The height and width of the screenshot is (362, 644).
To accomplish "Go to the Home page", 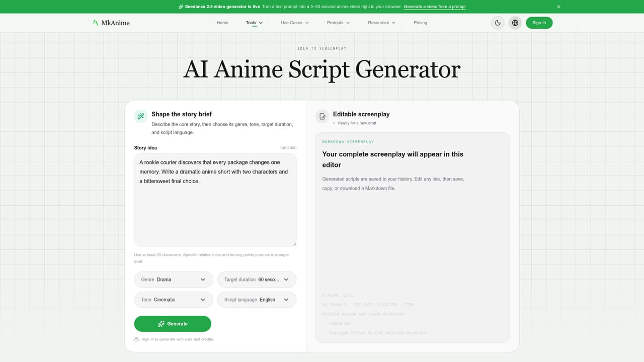I will point(222,23).
